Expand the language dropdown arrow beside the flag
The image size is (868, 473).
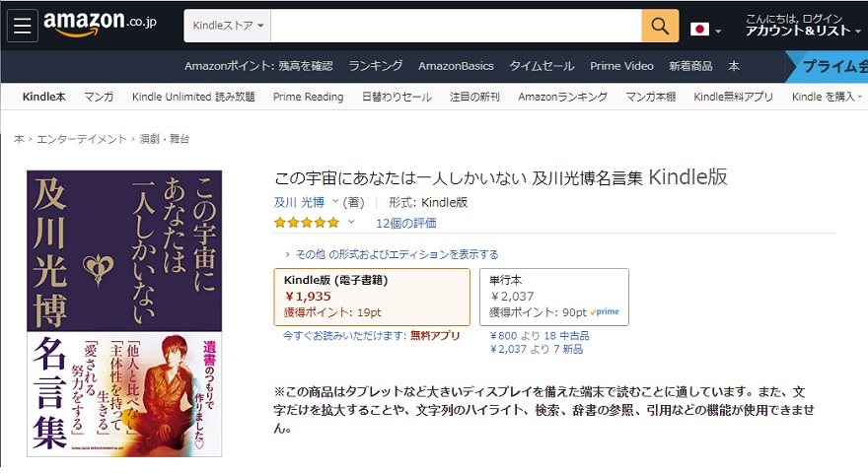coord(718,32)
